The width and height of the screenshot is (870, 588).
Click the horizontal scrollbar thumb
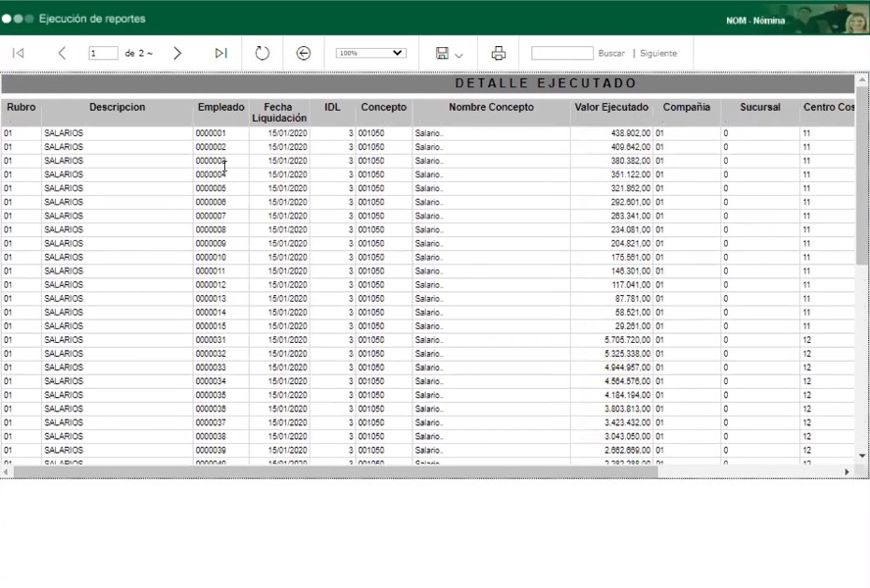pyautogui.click(x=336, y=472)
